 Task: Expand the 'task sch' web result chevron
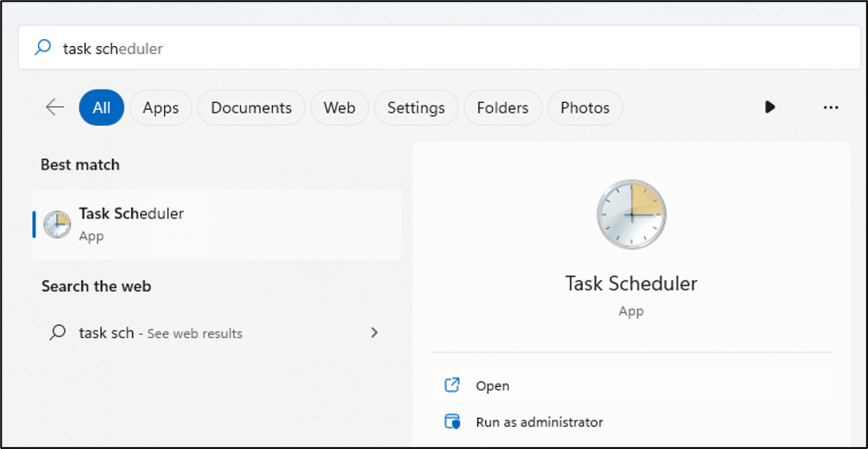click(x=374, y=333)
